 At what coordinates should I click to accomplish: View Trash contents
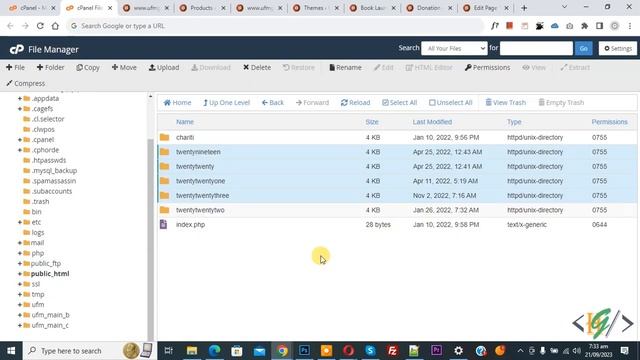[x=506, y=102]
